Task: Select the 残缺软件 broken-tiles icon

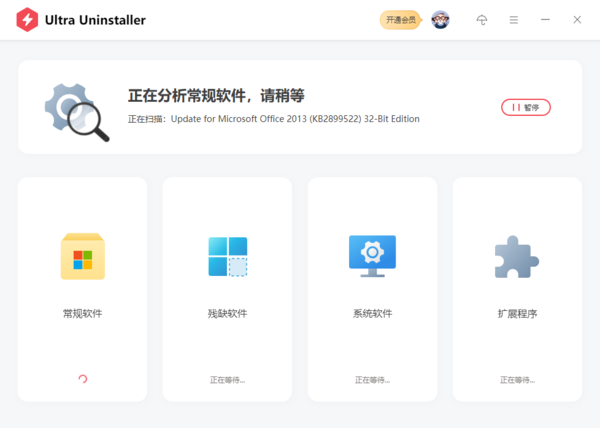Action: coord(227,256)
